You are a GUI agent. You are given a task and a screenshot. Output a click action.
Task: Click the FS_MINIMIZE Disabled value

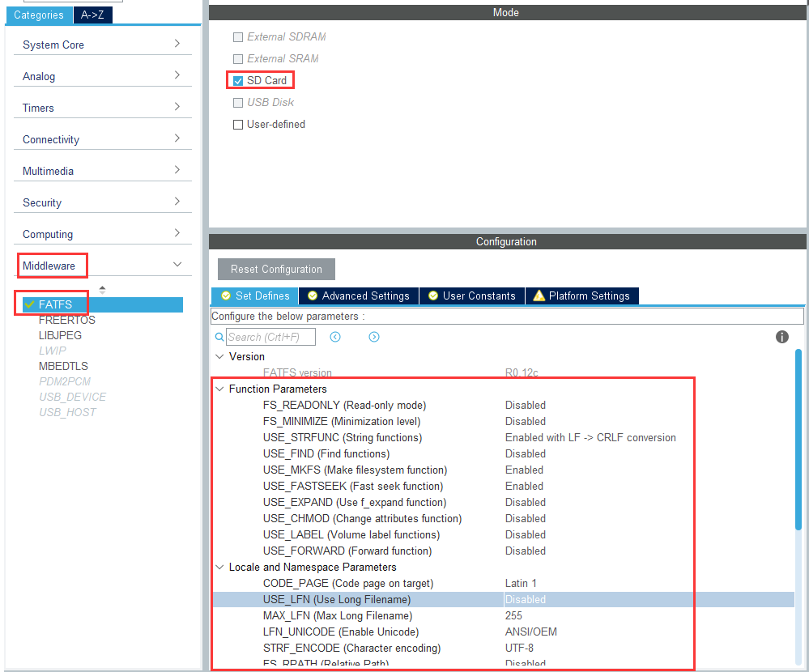[x=526, y=421]
